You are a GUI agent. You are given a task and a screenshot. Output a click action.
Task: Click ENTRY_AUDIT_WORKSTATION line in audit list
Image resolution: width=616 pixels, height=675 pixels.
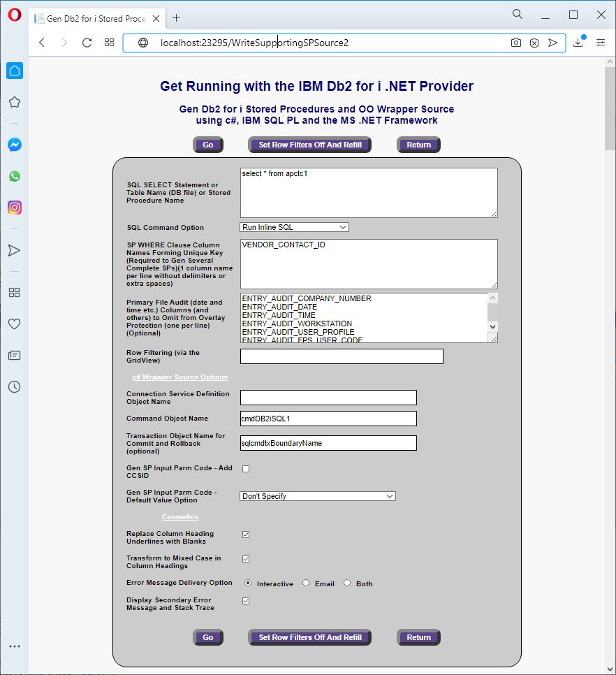(x=297, y=324)
